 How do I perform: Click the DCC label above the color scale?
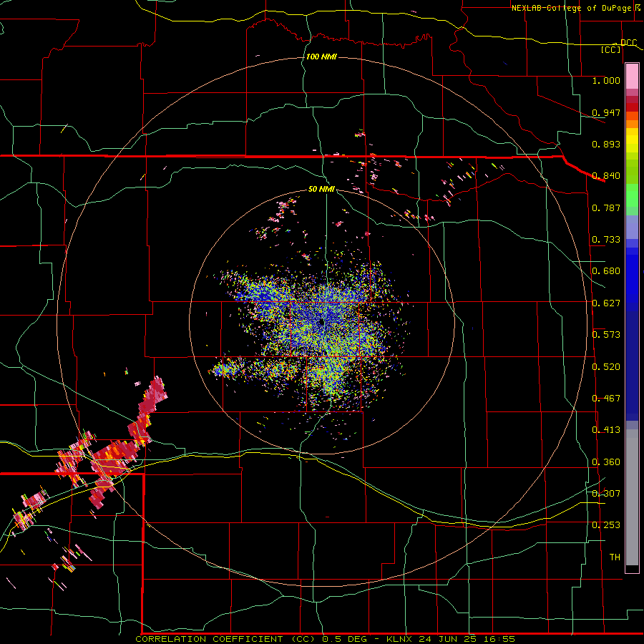point(628,43)
